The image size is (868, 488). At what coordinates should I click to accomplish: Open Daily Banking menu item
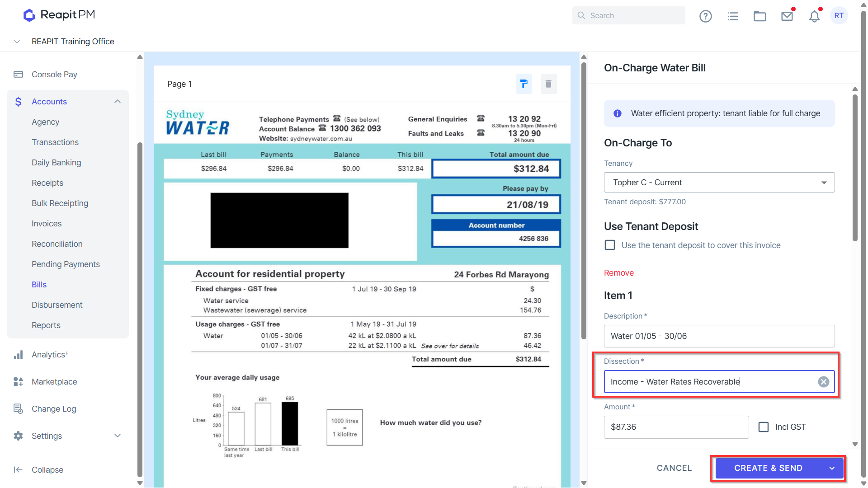(x=57, y=163)
